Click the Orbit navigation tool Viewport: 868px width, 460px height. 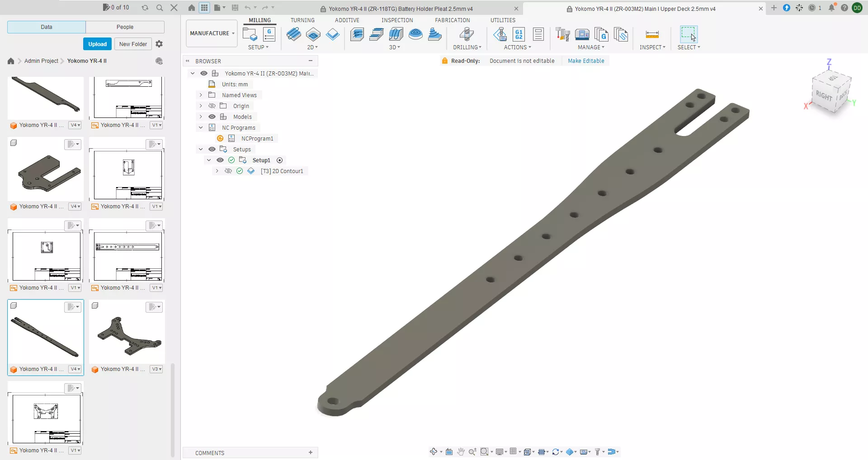434,451
